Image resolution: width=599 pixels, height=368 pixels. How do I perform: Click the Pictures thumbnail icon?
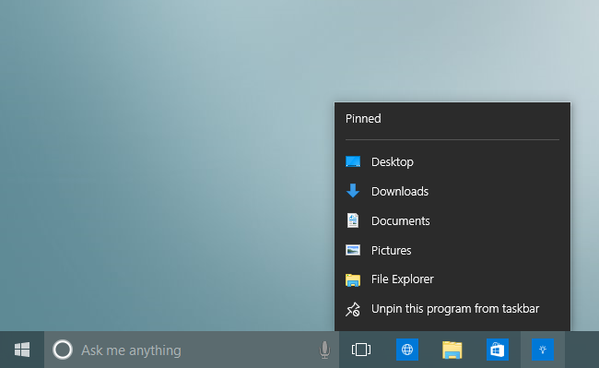click(353, 250)
